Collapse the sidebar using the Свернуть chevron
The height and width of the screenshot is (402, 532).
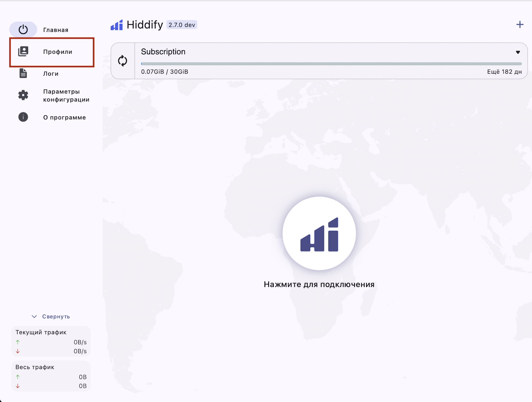coord(34,316)
